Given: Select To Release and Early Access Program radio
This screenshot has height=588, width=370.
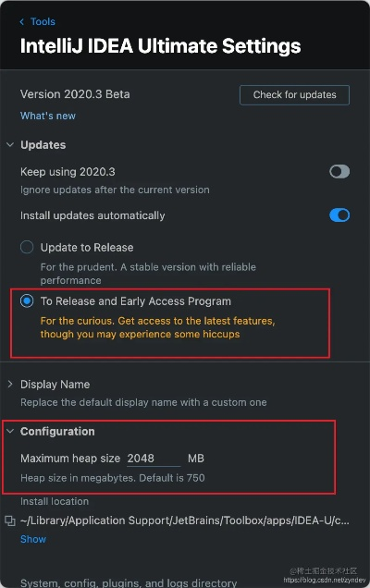Looking at the screenshot, I should point(27,301).
